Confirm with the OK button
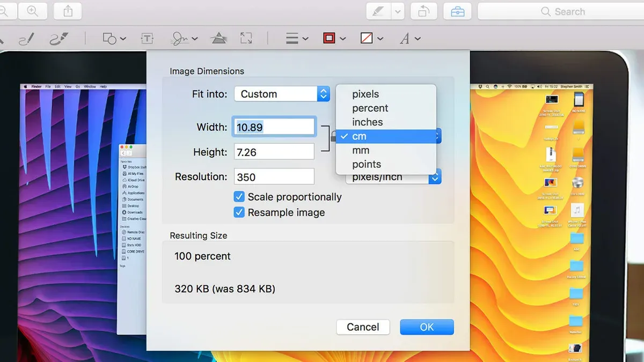644x362 pixels. pyautogui.click(x=427, y=327)
